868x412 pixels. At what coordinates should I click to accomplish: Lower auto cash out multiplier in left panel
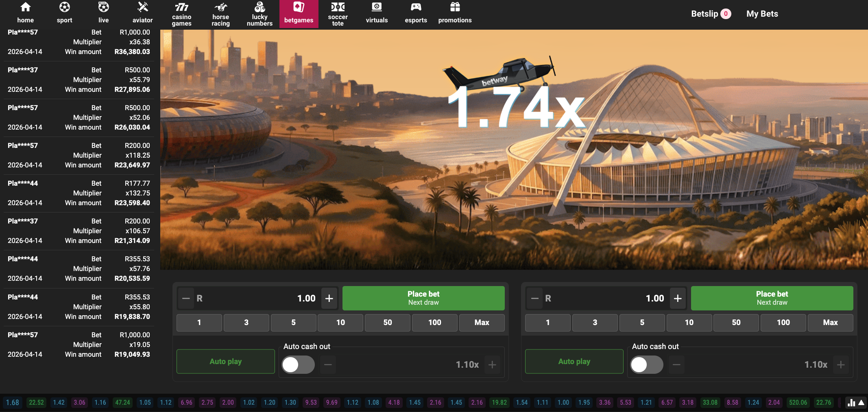[328, 364]
